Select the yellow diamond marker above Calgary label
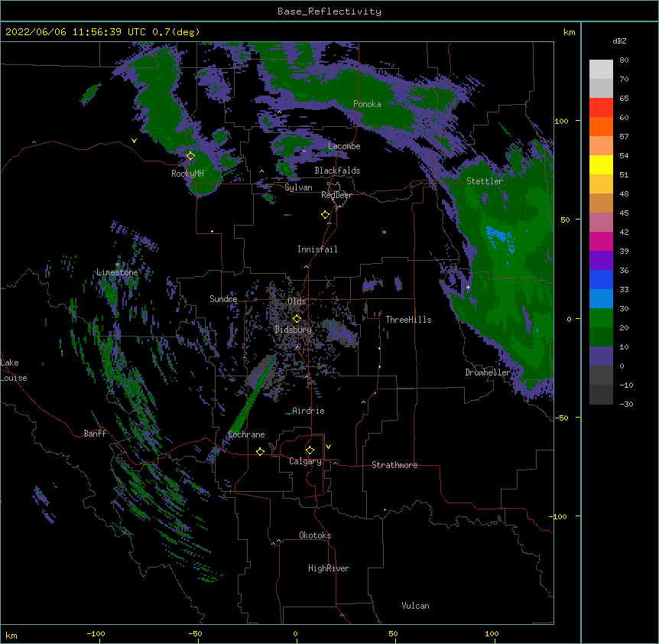The height and width of the screenshot is (644, 659). 310,450
